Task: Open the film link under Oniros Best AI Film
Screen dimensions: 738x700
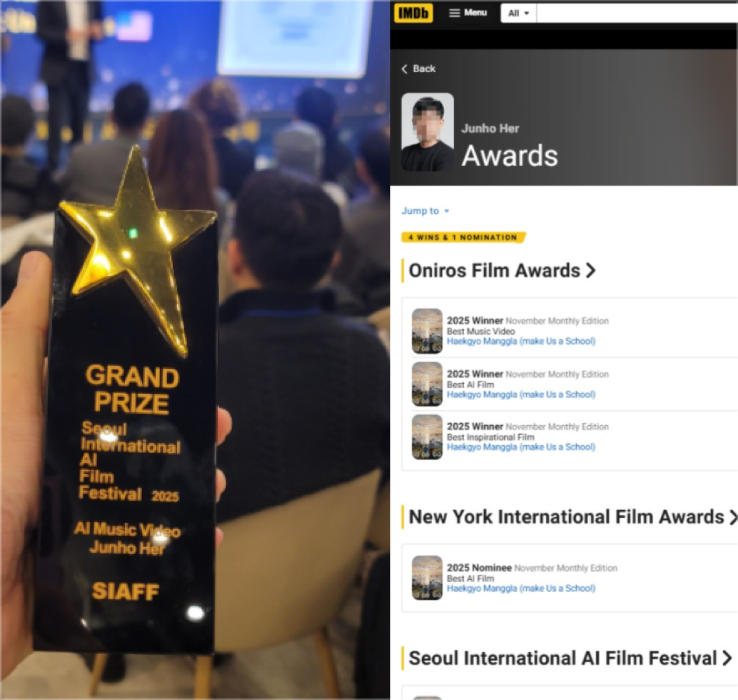Action: (521, 395)
